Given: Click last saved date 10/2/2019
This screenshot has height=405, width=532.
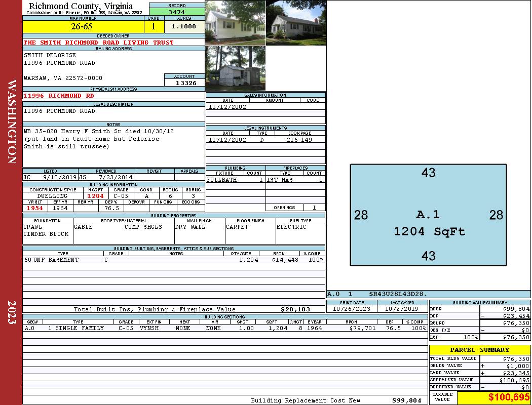Looking at the screenshot, I should [402, 309].
